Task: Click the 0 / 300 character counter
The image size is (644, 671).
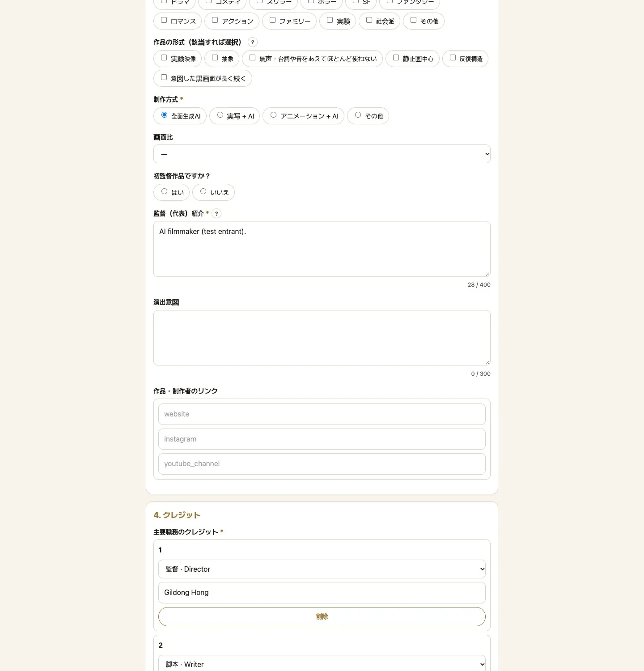Action: click(x=481, y=374)
